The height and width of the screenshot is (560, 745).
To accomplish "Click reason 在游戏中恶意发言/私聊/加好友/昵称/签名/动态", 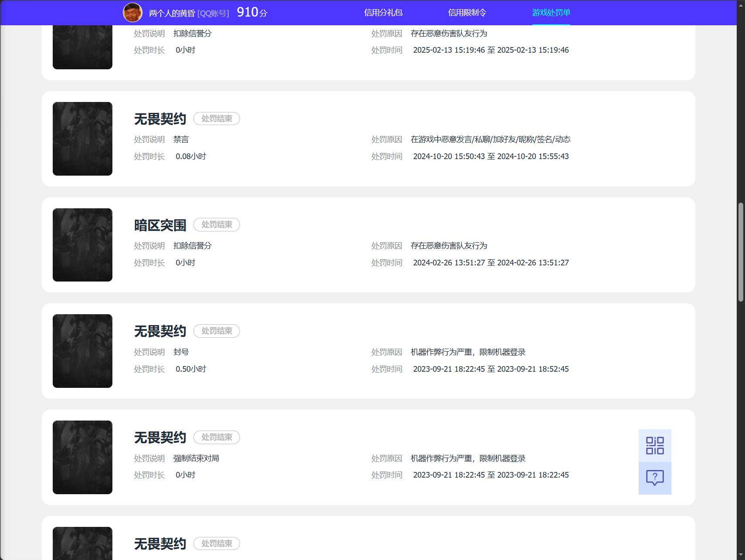I will [x=491, y=139].
